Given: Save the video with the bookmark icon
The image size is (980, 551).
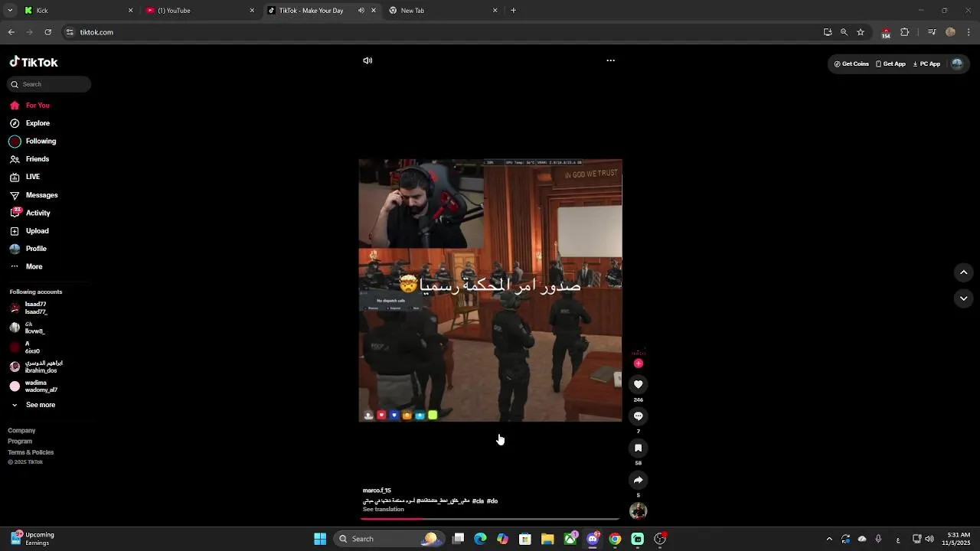Looking at the screenshot, I should pyautogui.click(x=638, y=448).
